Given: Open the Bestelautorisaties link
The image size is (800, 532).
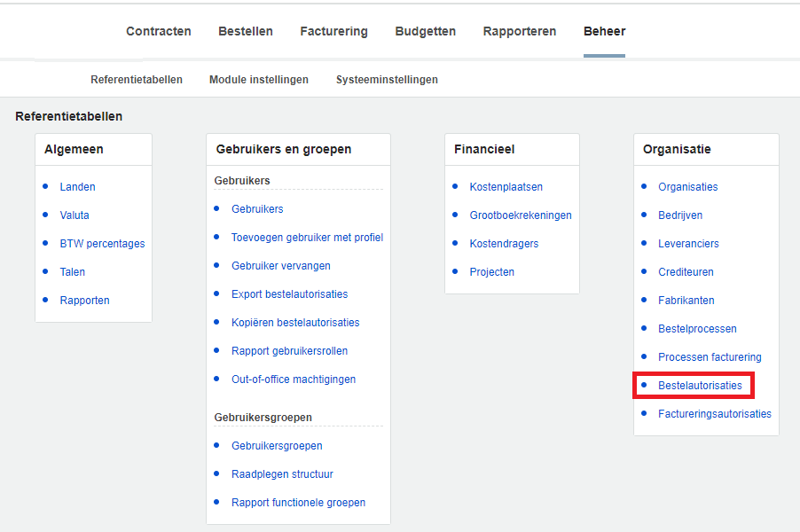Looking at the screenshot, I should 700,386.
